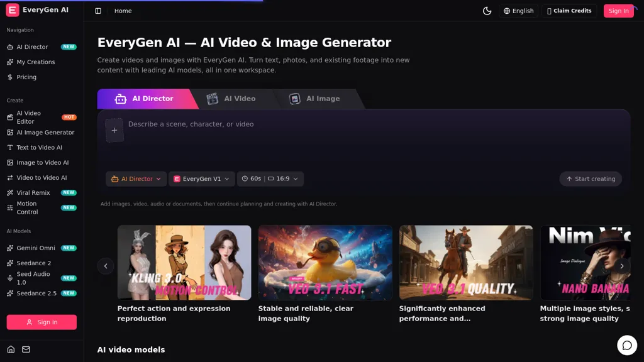The image size is (644, 362).
Task: Open the Nano Banana thumbnail
Action: [x=586, y=263]
